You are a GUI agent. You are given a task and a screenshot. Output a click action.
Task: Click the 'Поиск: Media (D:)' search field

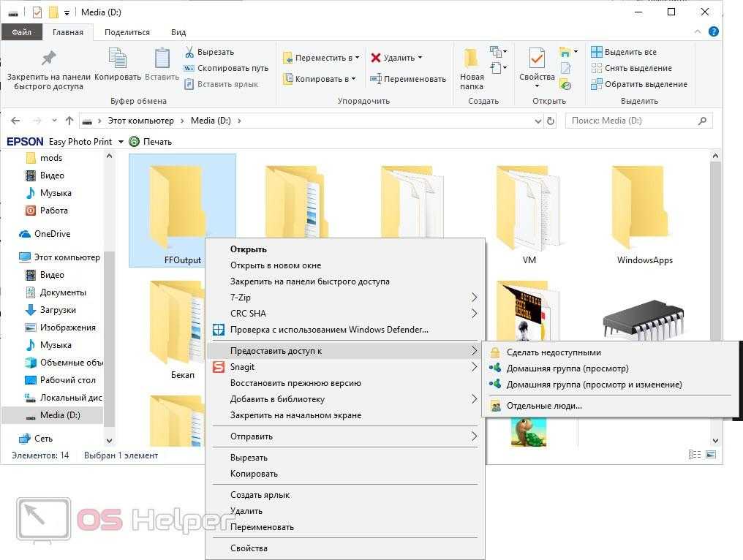click(633, 121)
